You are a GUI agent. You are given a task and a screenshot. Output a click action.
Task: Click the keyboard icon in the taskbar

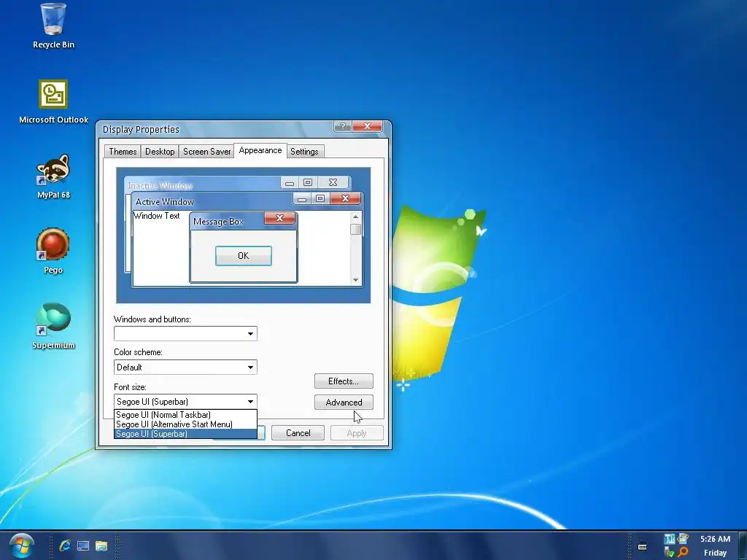pos(642,546)
